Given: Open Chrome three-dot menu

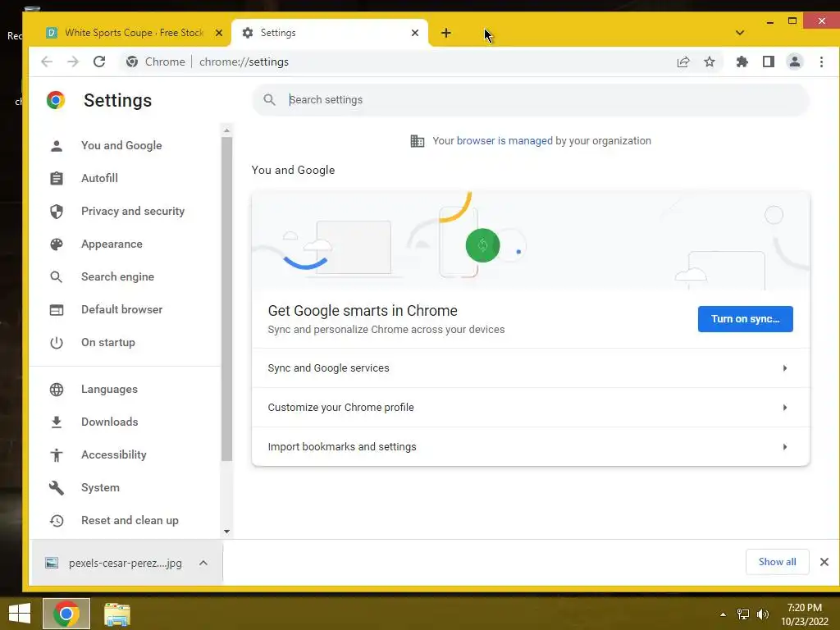Looking at the screenshot, I should tap(821, 62).
